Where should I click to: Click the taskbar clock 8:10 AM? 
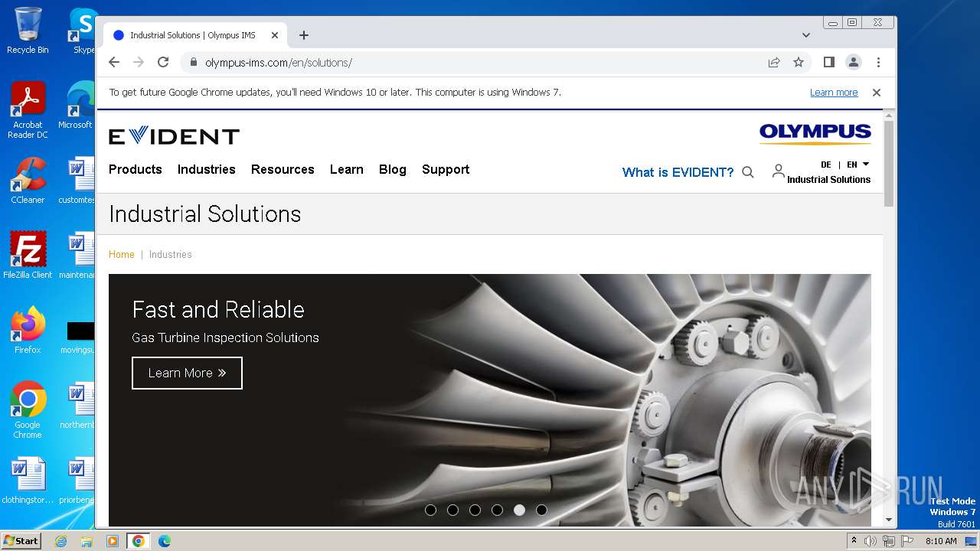pyautogui.click(x=941, y=541)
